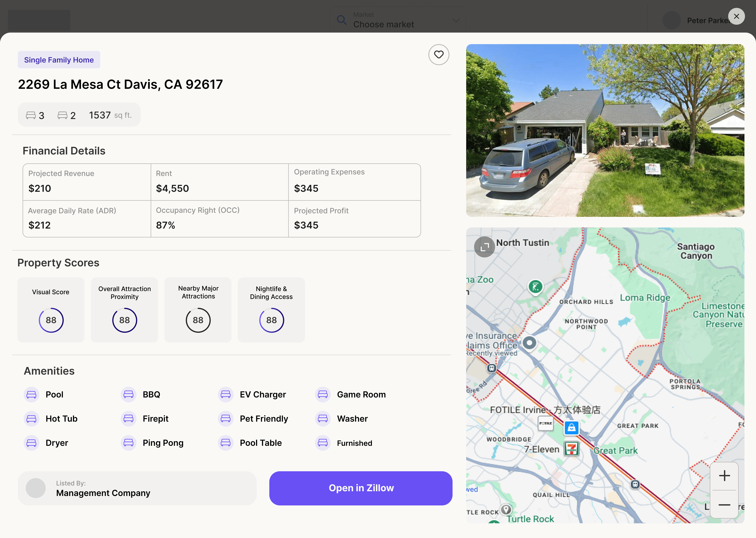This screenshot has width=756, height=538.
Task: Click the Game Room amenity icon
Action: point(323,395)
